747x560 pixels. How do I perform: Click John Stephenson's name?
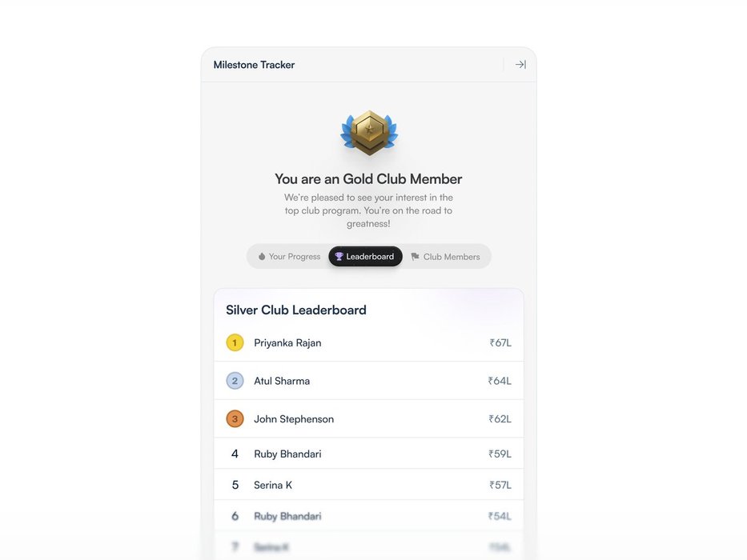point(294,419)
